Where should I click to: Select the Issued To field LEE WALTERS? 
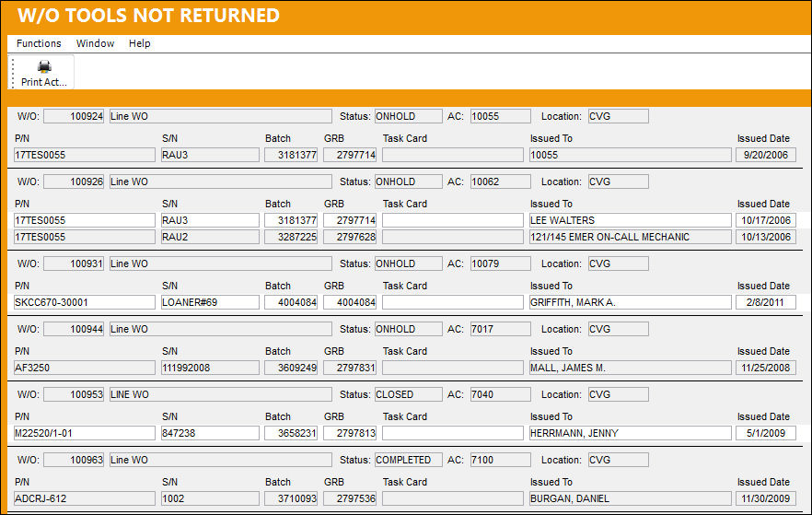pyautogui.click(x=631, y=220)
